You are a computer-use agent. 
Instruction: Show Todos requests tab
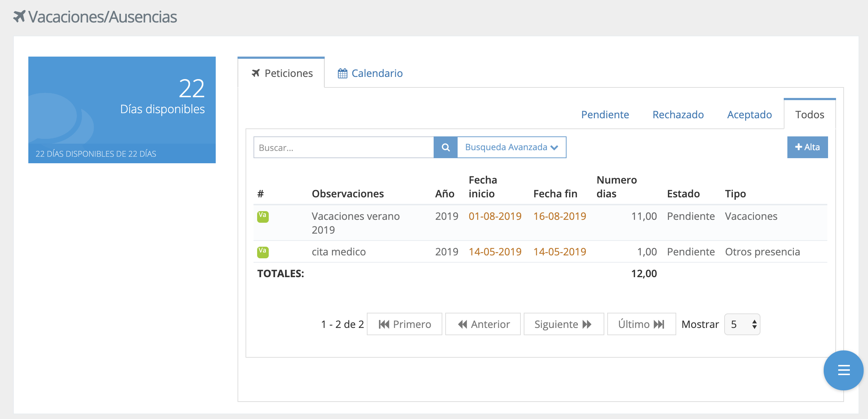810,115
